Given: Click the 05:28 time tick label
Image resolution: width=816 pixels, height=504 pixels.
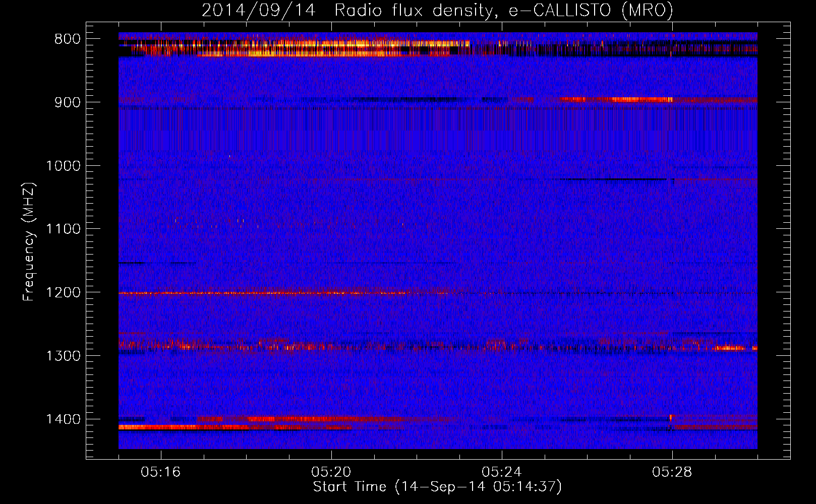Looking at the screenshot, I should point(672,472).
